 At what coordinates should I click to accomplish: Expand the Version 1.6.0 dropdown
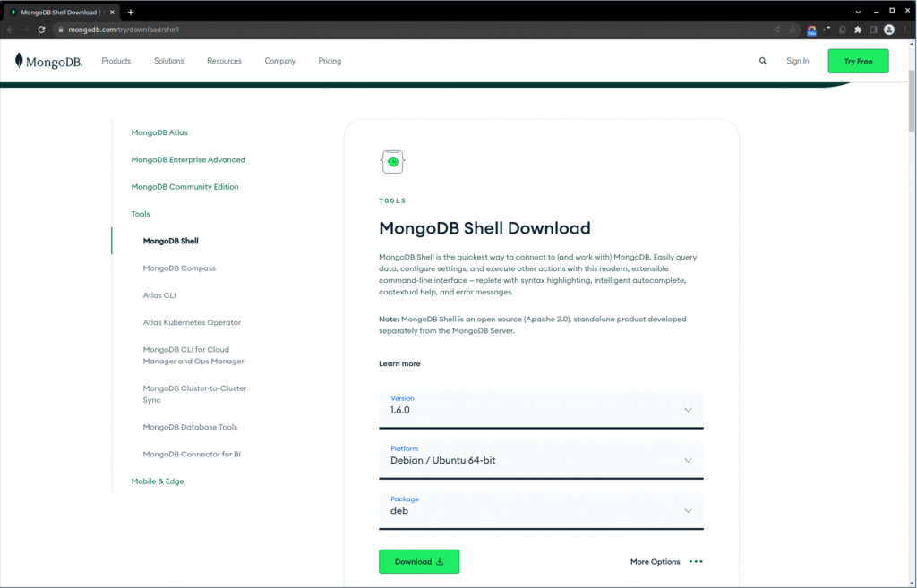point(541,408)
